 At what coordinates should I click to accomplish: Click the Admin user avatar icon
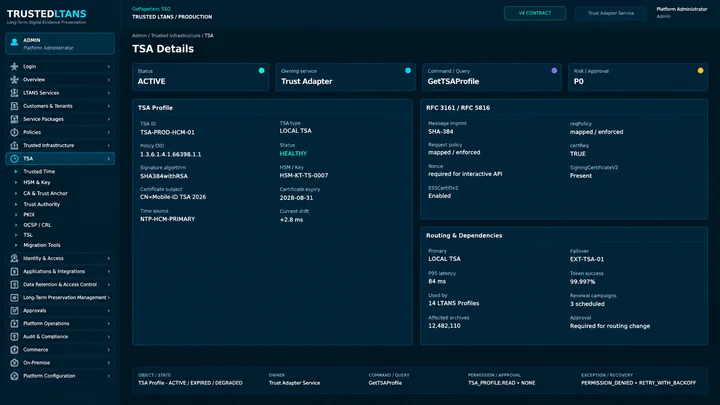(x=14, y=43)
